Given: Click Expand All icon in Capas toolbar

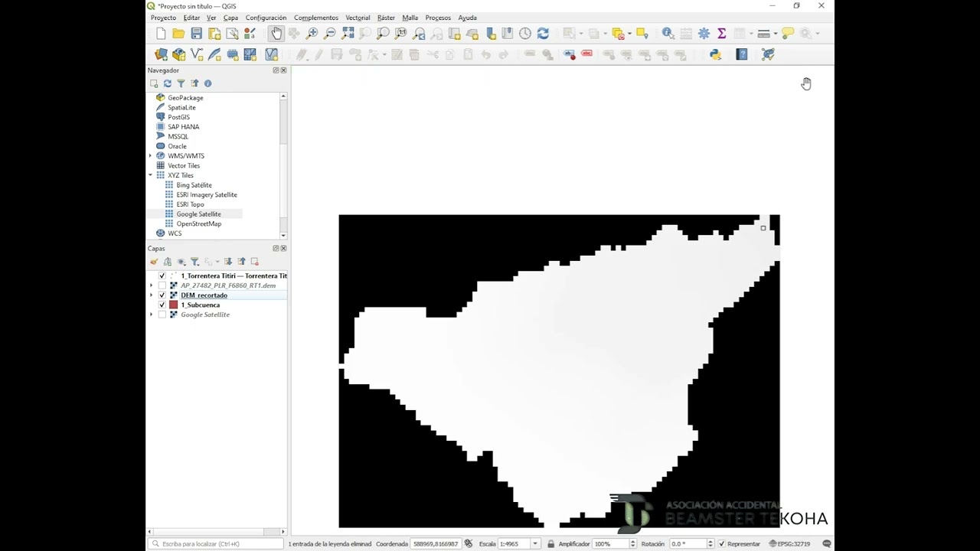Looking at the screenshot, I should click(228, 262).
